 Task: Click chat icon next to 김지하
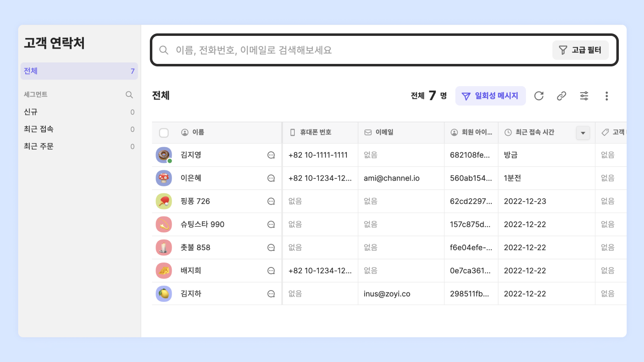coord(271,294)
